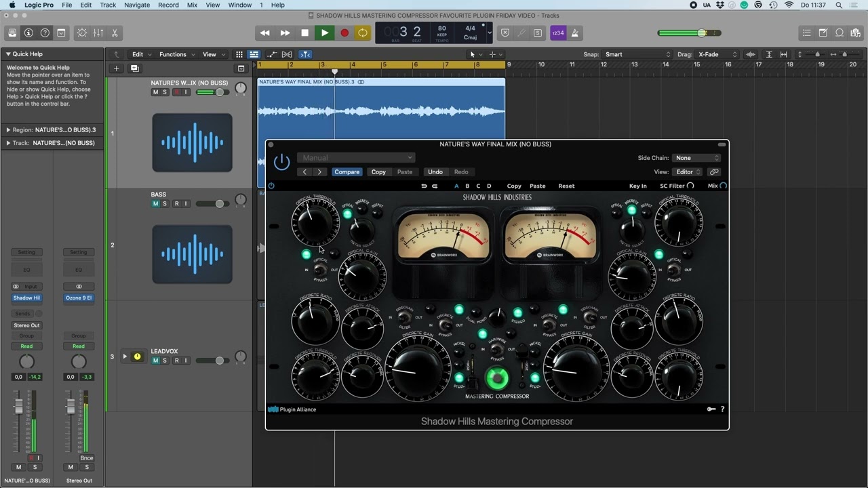
Task: Open the Record menu
Action: [168, 5]
